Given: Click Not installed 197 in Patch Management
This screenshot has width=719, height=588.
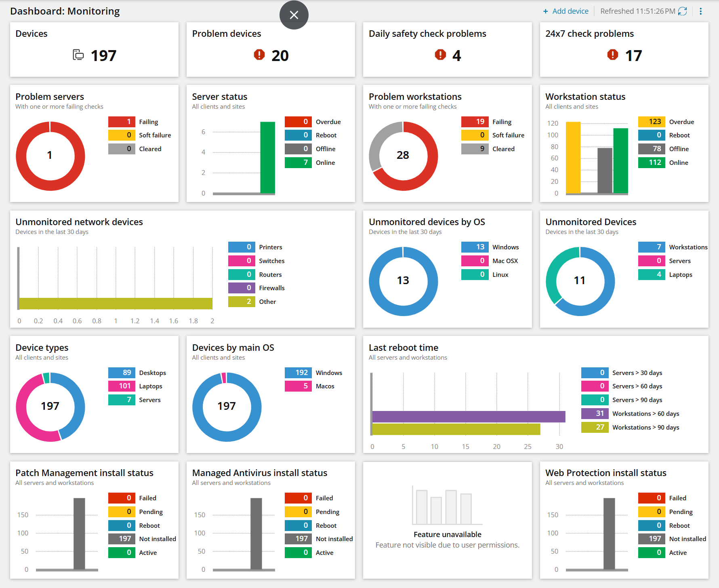Looking at the screenshot, I should coord(142,539).
